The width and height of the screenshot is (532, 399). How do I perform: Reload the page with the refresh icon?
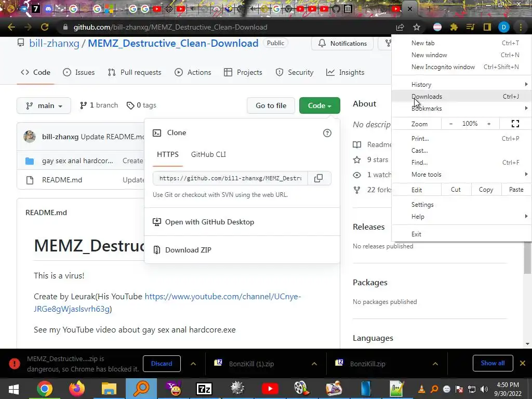pos(45,27)
